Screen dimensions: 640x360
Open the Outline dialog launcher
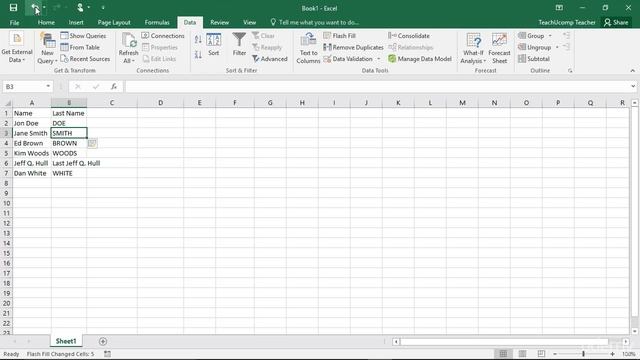click(570, 71)
